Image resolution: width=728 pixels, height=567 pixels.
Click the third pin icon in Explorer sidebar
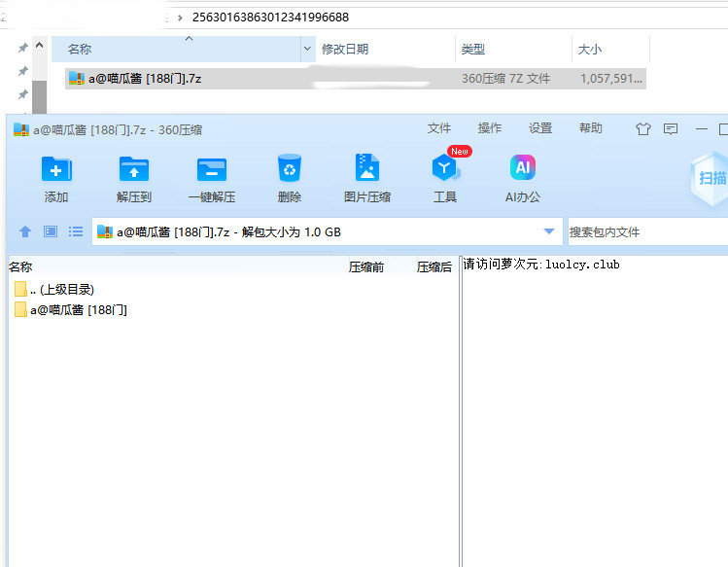coord(22,94)
